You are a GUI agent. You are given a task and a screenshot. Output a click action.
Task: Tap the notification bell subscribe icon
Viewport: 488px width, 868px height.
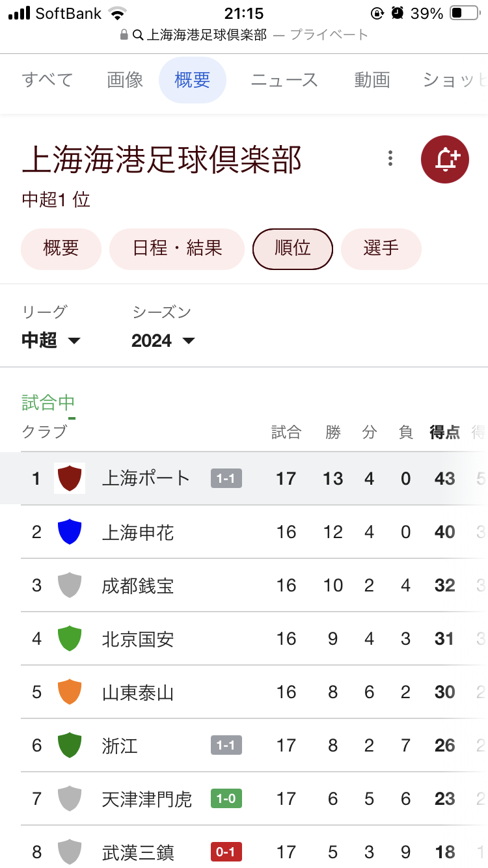coord(445,158)
